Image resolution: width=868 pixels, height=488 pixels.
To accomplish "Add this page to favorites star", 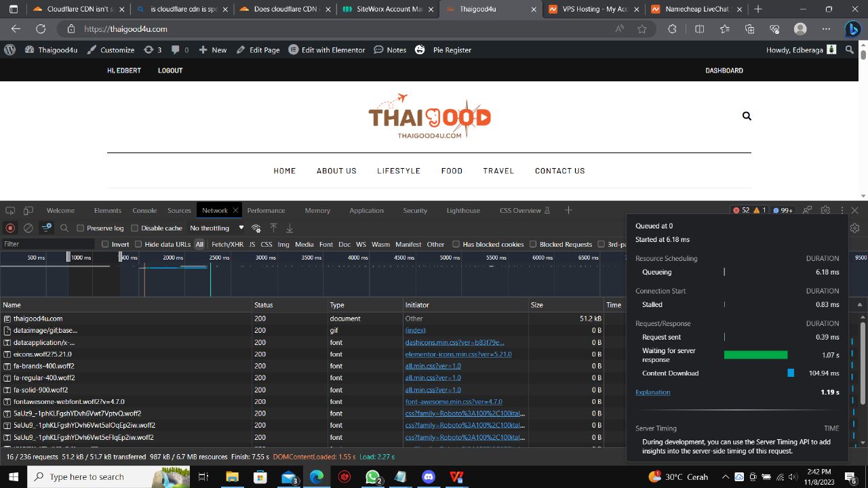I will click(x=642, y=29).
